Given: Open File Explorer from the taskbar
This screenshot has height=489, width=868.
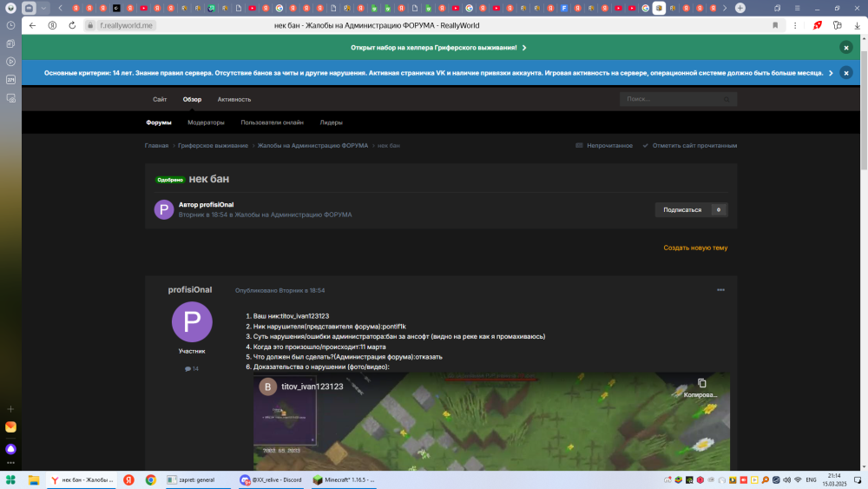Looking at the screenshot, I should [34, 480].
